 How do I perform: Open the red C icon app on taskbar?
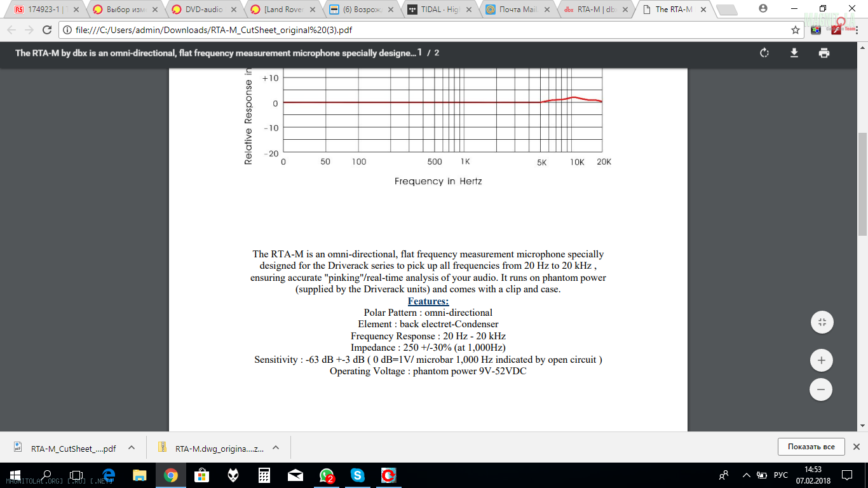point(388,475)
